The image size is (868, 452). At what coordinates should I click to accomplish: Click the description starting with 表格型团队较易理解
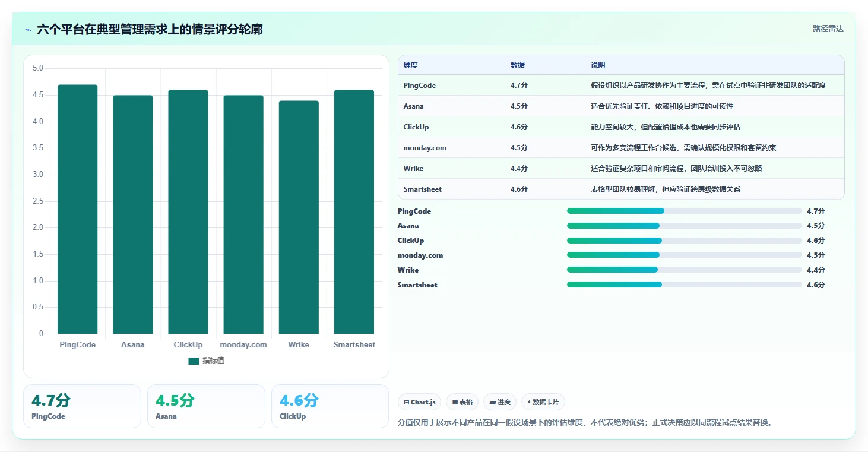pyautogui.click(x=666, y=189)
